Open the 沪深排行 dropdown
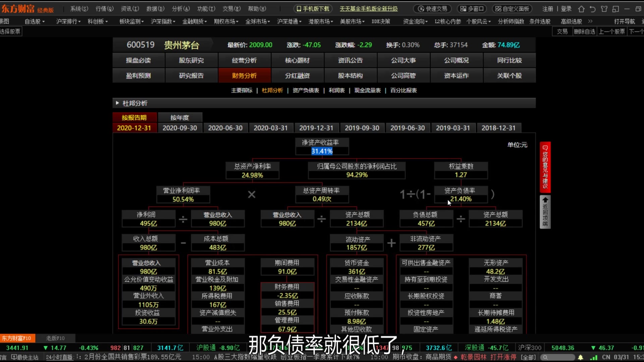This screenshot has height=362, width=644. (68, 21)
